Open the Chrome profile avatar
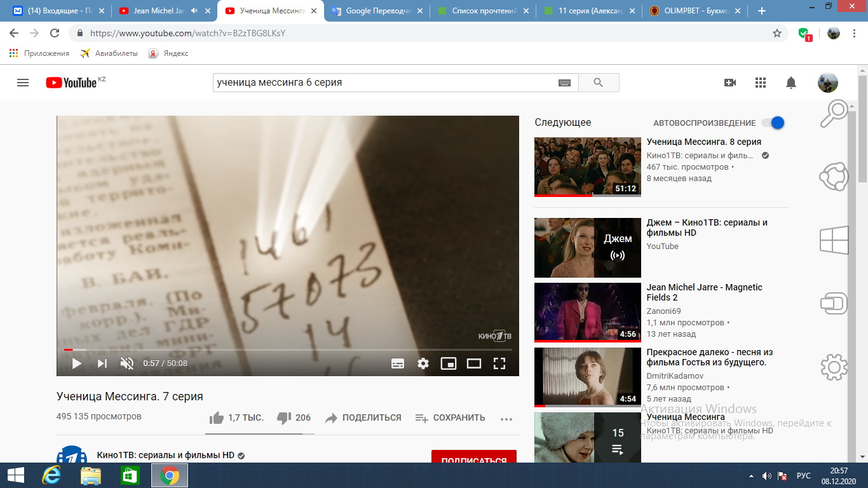Viewport: 868px width, 488px height. coord(833,33)
